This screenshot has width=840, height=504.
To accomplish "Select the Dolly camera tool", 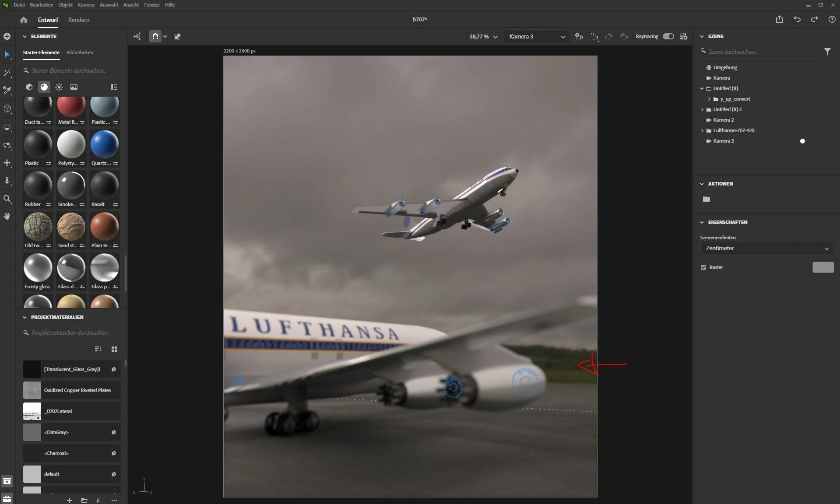I will pyautogui.click(x=7, y=181).
